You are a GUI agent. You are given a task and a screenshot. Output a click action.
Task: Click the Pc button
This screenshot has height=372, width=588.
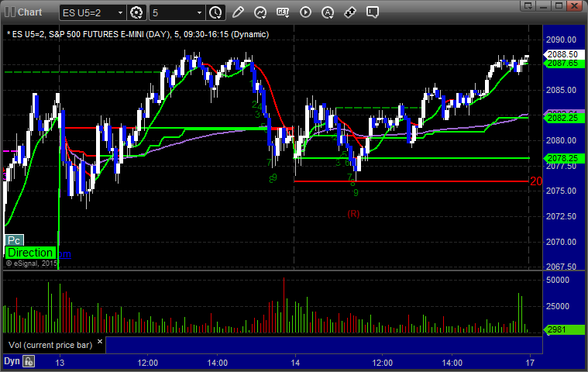(x=14, y=240)
